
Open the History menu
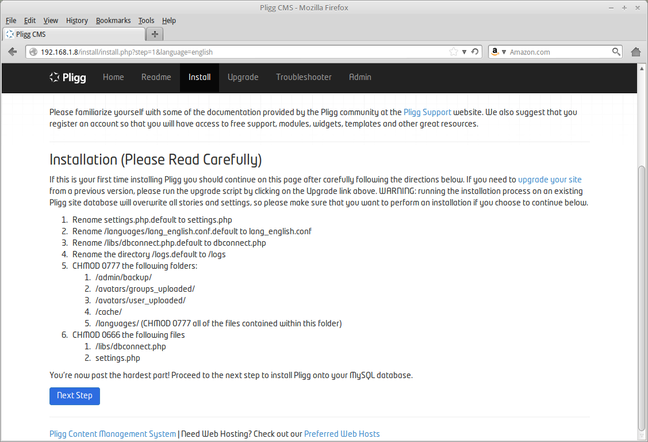coord(77,21)
